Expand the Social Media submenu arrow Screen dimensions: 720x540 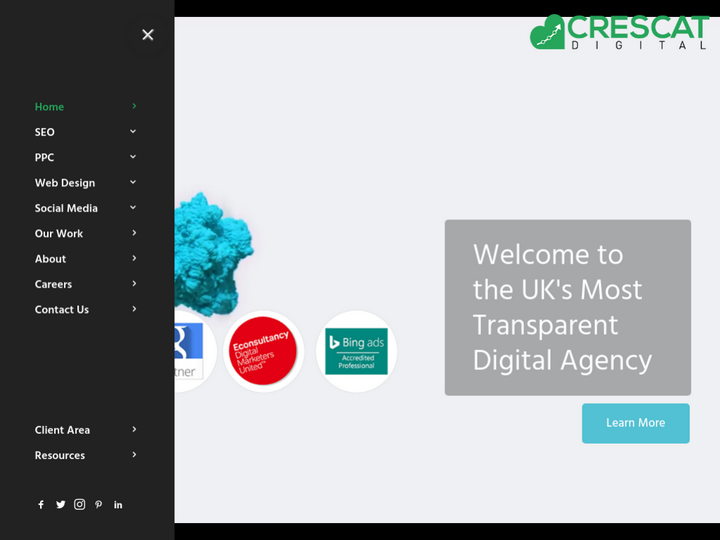(133, 208)
